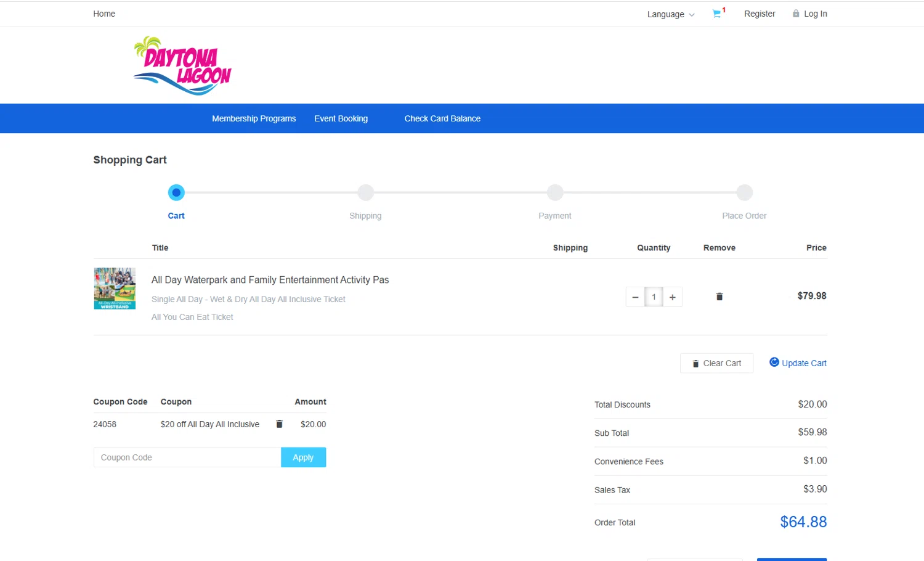This screenshot has width=924, height=561.
Task: Apply the coupon code
Action: coord(303,457)
